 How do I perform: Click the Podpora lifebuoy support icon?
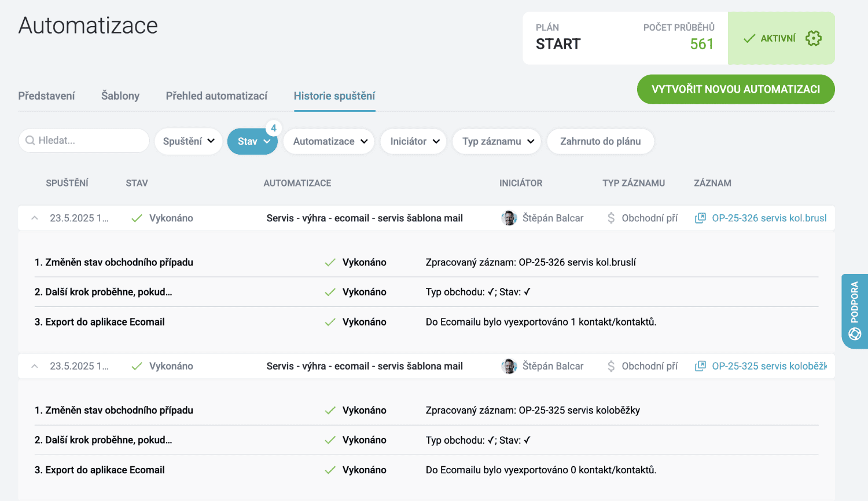pos(855,334)
